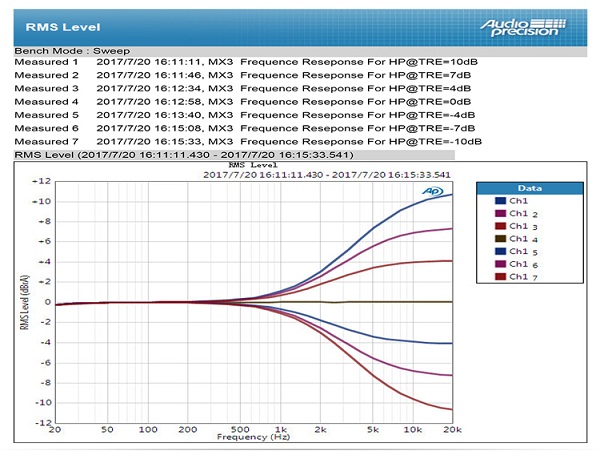This screenshot has height=451, width=600.
Task: Select the Ch1 6 legend label
Action: point(523,264)
